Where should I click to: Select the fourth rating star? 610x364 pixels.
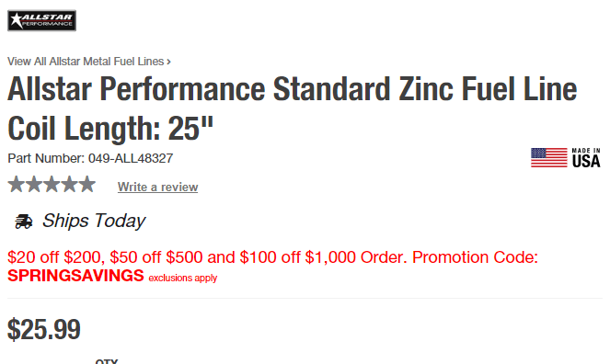(x=70, y=184)
